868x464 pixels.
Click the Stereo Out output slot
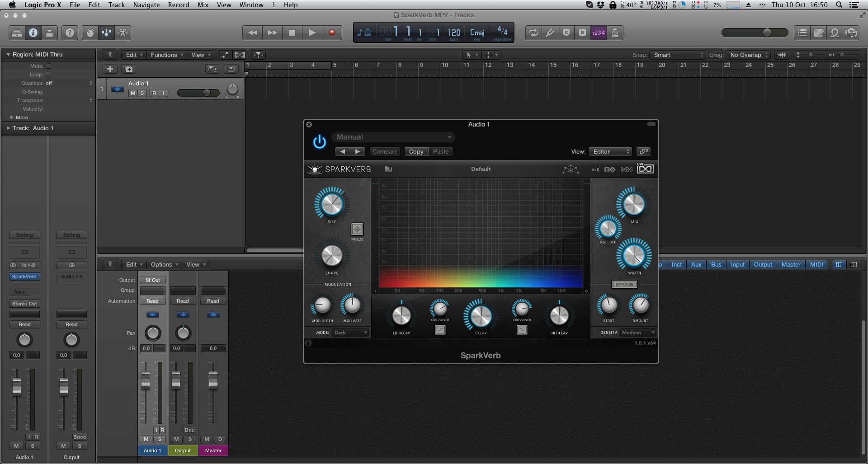(24, 304)
